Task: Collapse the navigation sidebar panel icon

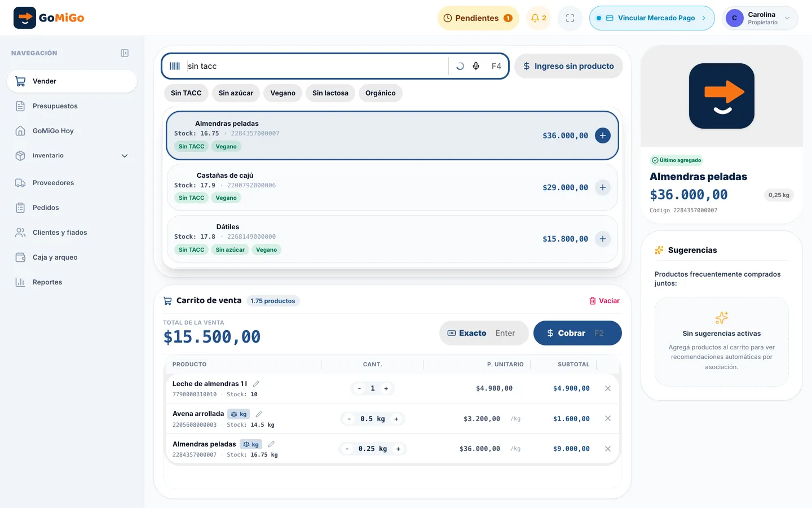Action: [x=125, y=53]
